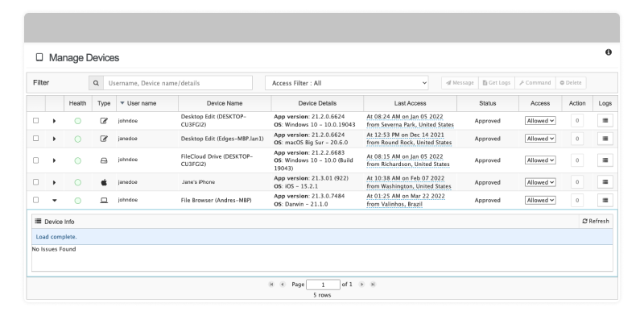
Task: Click health circle of FileCloud Drive row
Action: coord(77,160)
